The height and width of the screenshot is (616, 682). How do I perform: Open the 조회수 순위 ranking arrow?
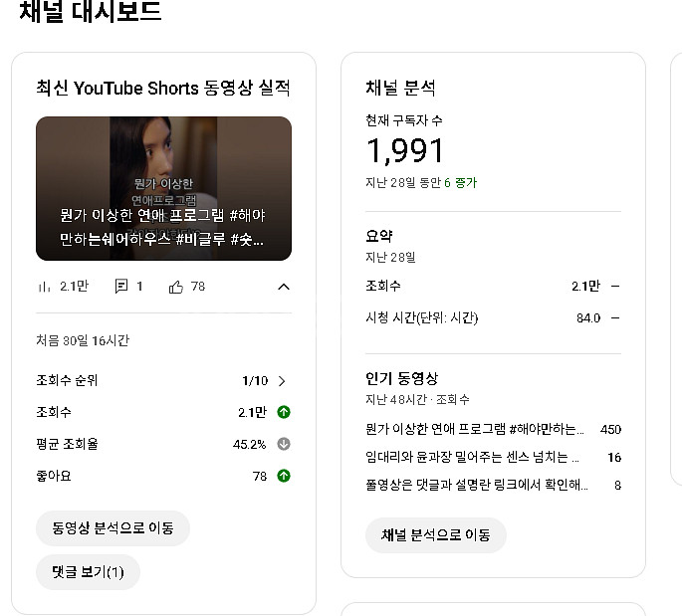(282, 380)
